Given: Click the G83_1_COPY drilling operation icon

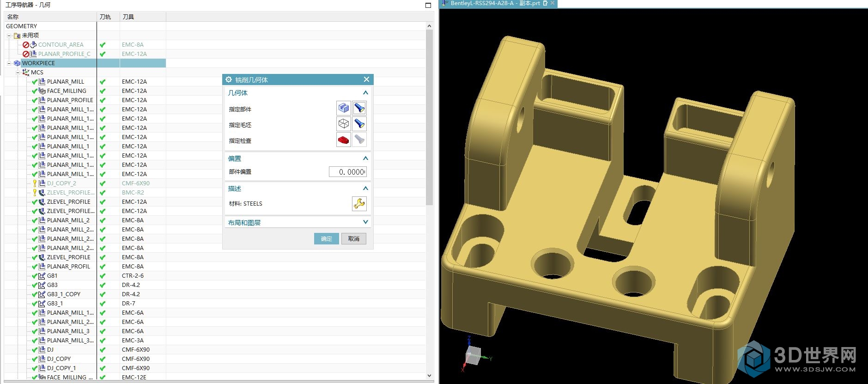Looking at the screenshot, I should point(42,294).
